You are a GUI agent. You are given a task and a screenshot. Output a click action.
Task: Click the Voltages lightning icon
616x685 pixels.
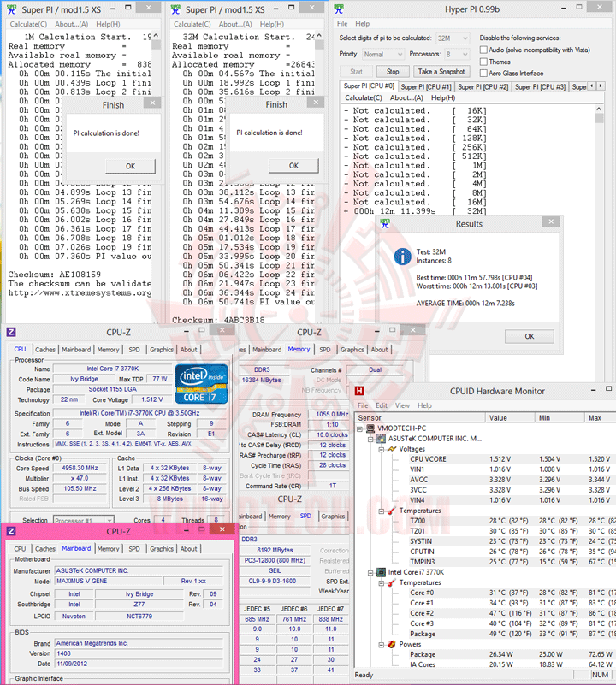pyautogui.click(x=392, y=449)
